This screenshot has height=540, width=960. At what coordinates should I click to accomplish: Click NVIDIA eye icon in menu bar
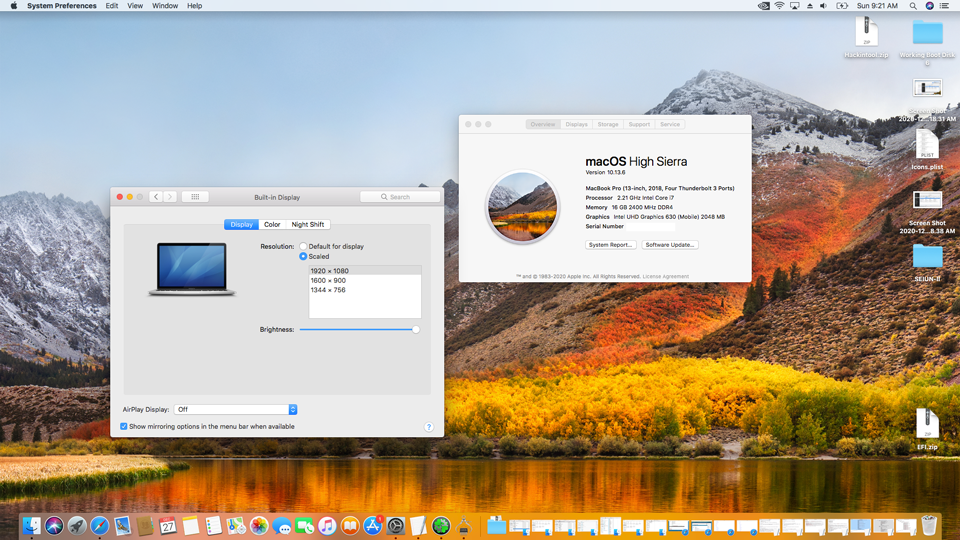tap(763, 6)
